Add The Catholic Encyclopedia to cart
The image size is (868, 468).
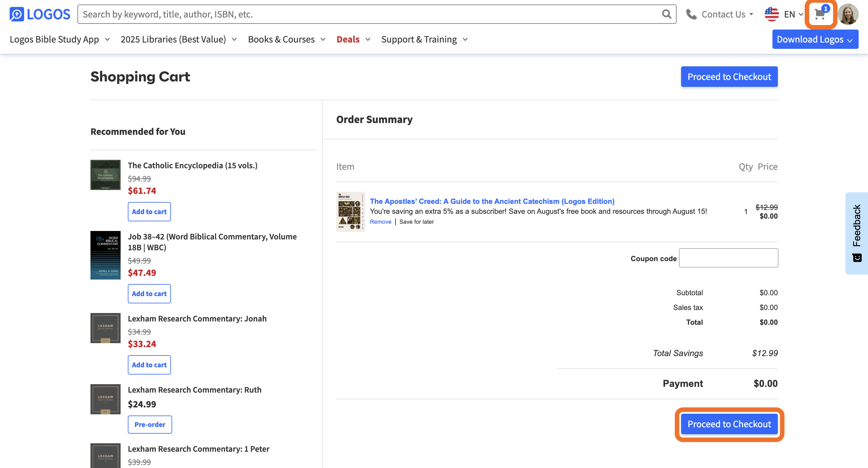pos(149,212)
